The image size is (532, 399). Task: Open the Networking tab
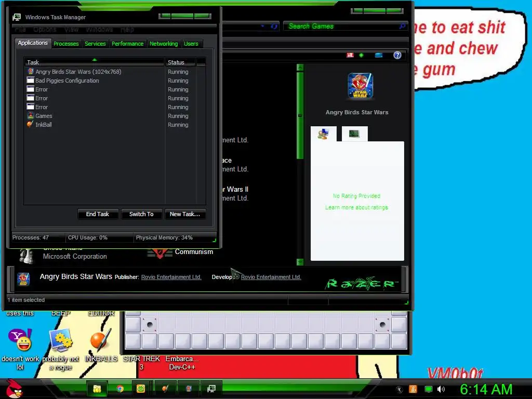pyautogui.click(x=164, y=44)
